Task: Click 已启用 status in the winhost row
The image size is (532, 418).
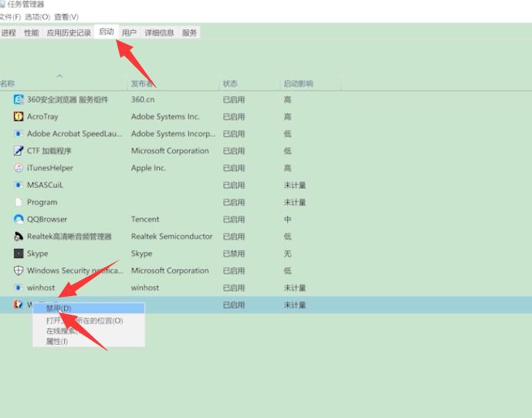Action: point(234,288)
